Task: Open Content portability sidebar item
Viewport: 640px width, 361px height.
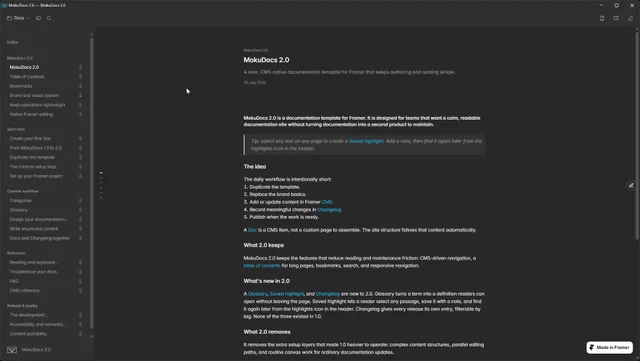Action: (28, 334)
